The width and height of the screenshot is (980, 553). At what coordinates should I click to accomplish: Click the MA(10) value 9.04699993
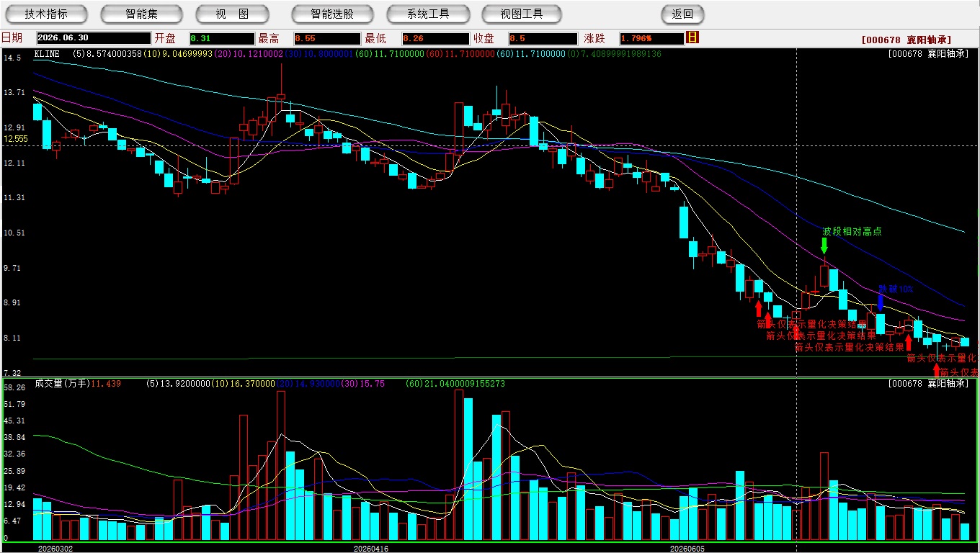pyautogui.click(x=188, y=54)
